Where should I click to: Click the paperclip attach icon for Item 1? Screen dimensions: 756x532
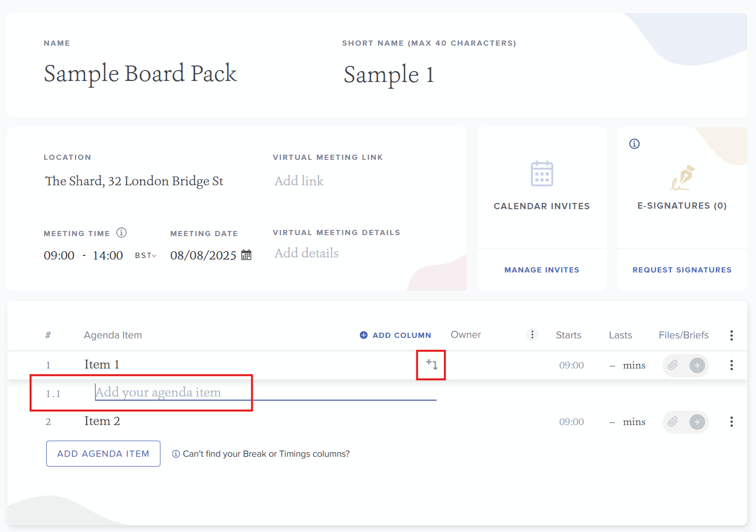coord(673,365)
